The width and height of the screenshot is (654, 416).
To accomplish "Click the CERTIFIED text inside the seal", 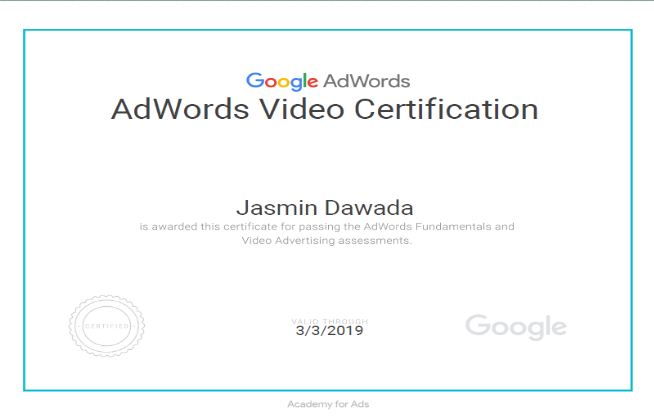I will pyautogui.click(x=106, y=327).
